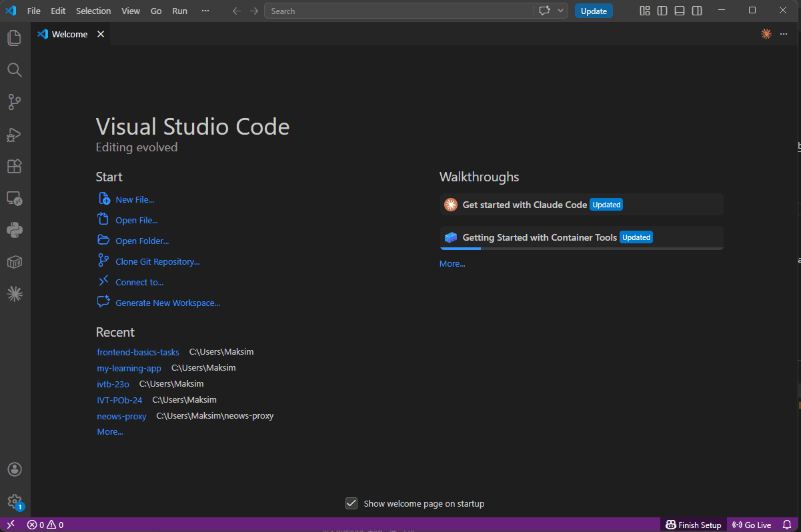Screen dimensions: 801x532
Task: Toggle the Primary Side Bar
Action: tap(662, 11)
